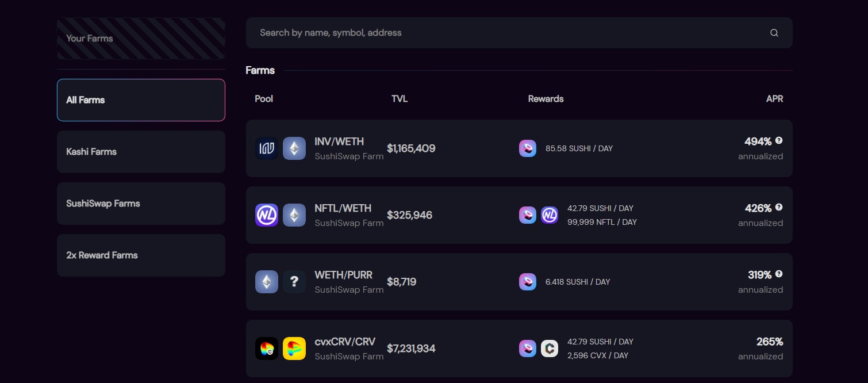
Task: Show SushiSwap Farms only
Action: (141, 204)
